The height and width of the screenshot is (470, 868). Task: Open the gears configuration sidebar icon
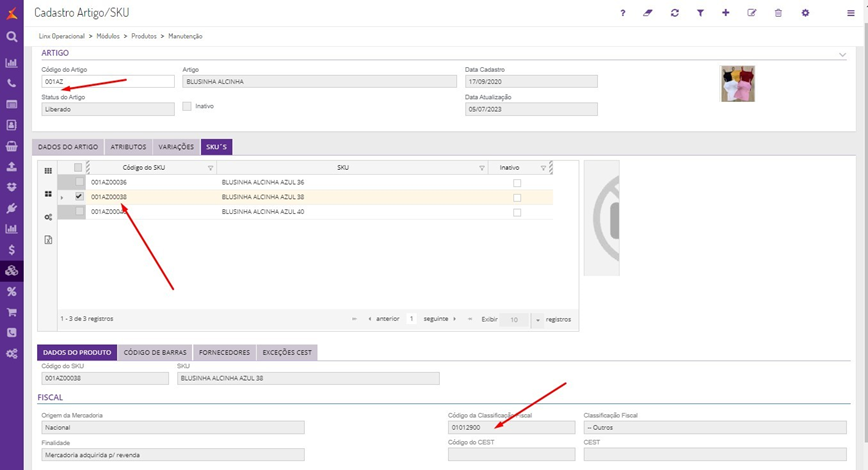point(12,354)
